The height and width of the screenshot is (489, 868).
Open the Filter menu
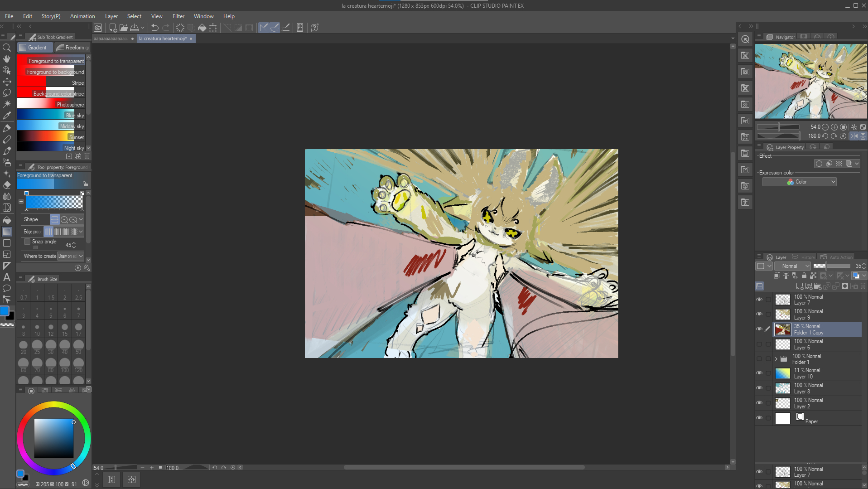(178, 16)
